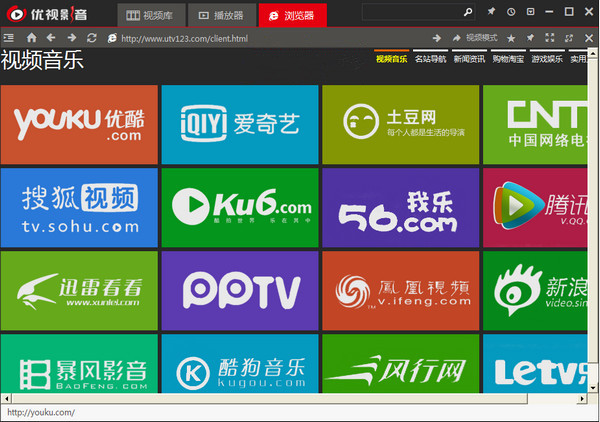This screenshot has width=600, height=422.
Task: Click the back arrow in the browser toolbar
Action: (x=51, y=37)
